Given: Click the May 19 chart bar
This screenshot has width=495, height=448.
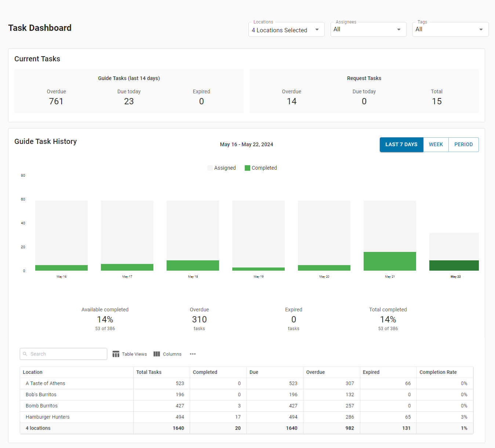Looking at the screenshot, I should coord(258,236).
